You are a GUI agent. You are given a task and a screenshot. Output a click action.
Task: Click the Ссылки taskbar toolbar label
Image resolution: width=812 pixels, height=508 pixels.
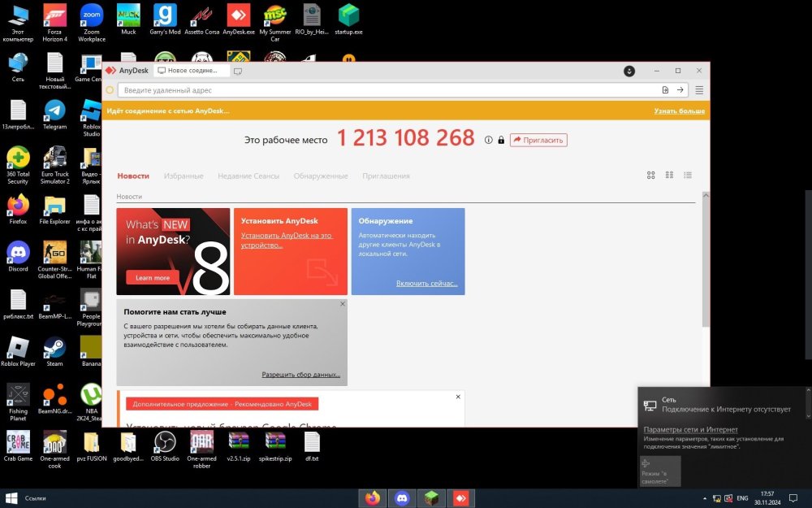pyautogui.click(x=35, y=499)
